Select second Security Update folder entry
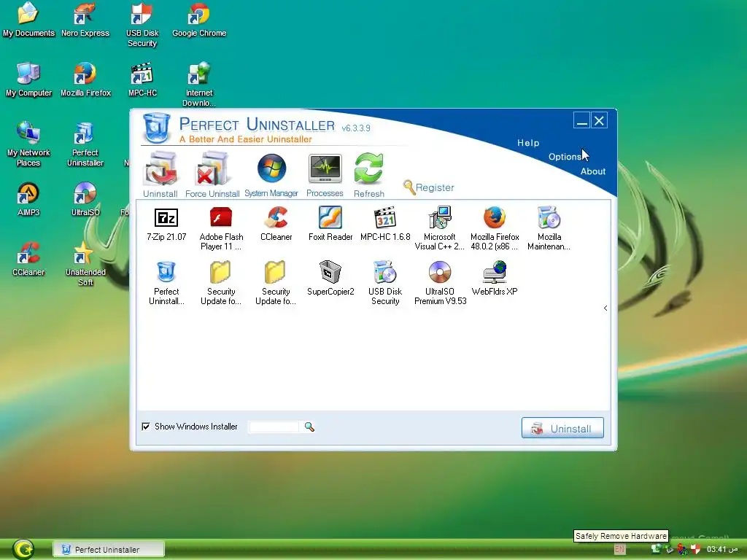The height and width of the screenshot is (560, 747). pyautogui.click(x=275, y=283)
